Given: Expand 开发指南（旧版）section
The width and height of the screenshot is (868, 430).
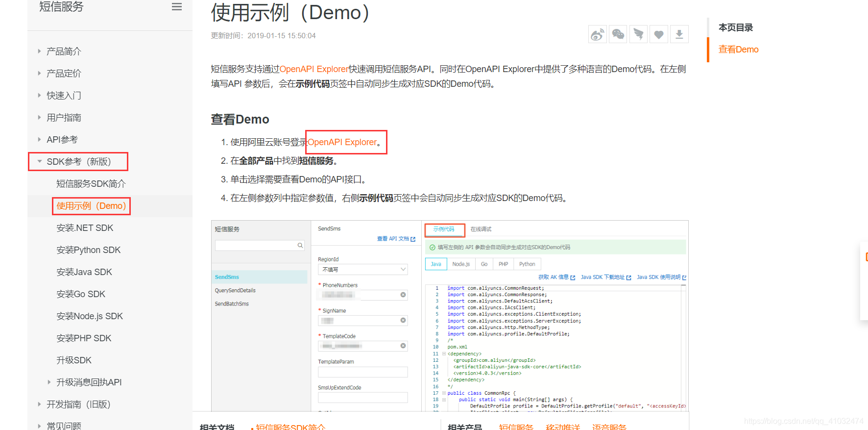Looking at the screenshot, I should coord(39,404).
